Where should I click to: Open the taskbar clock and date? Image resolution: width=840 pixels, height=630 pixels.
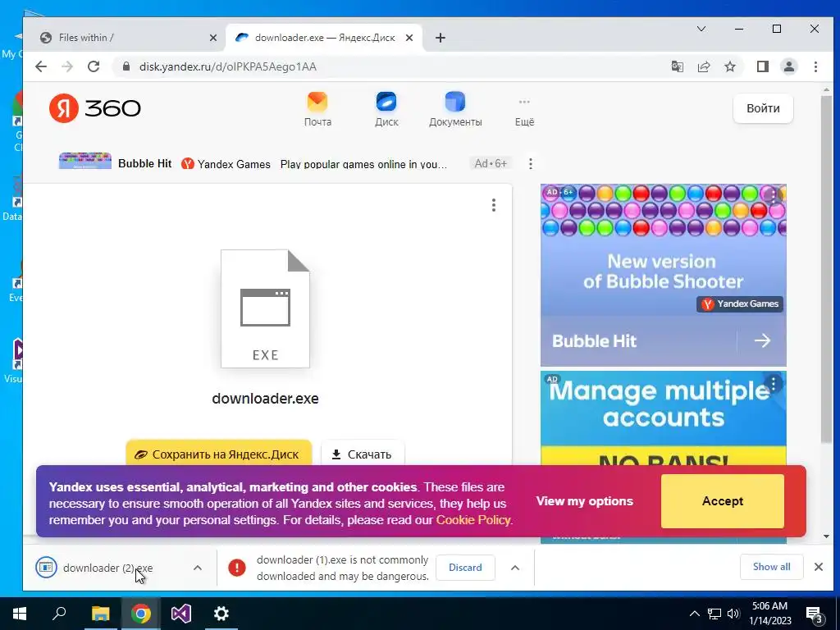point(769,614)
